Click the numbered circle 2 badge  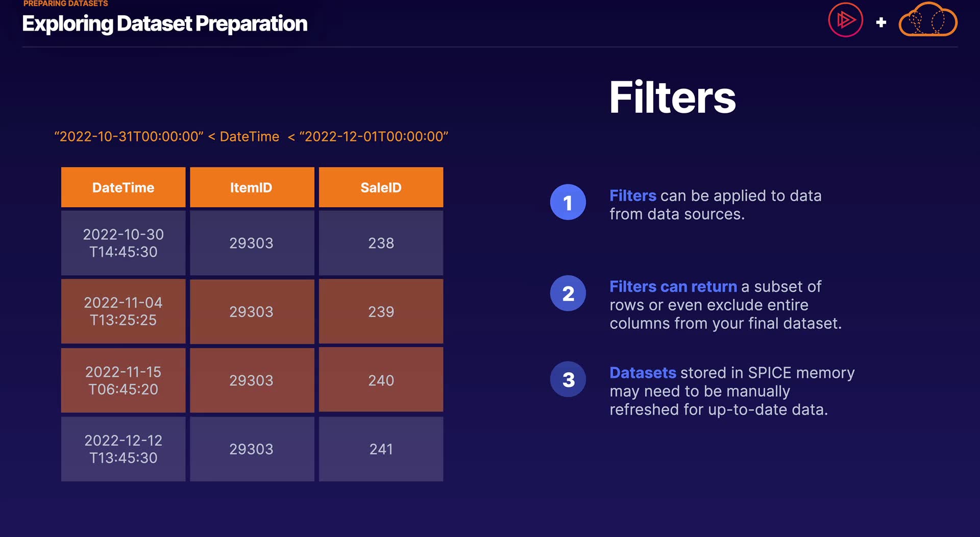tap(568, 294)
